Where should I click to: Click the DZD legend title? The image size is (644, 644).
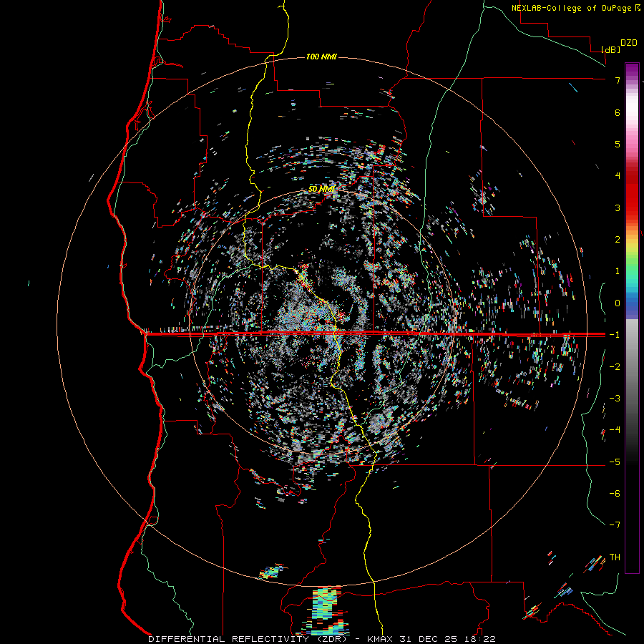tap(629, 43)
